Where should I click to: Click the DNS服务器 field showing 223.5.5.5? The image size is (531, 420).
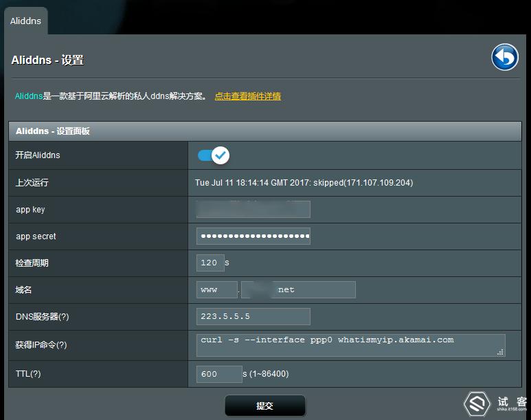[253, 317]
